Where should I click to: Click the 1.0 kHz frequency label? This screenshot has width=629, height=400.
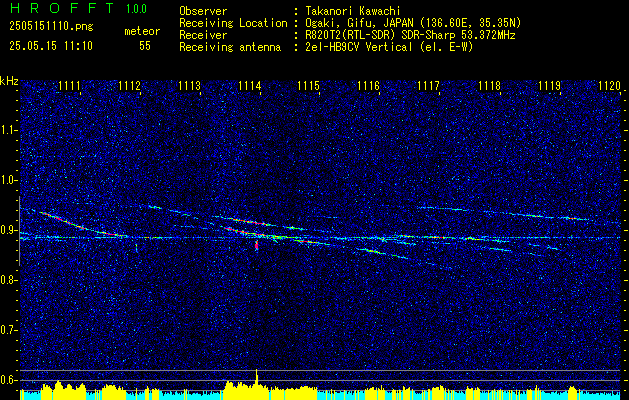[x=9, y=180]
